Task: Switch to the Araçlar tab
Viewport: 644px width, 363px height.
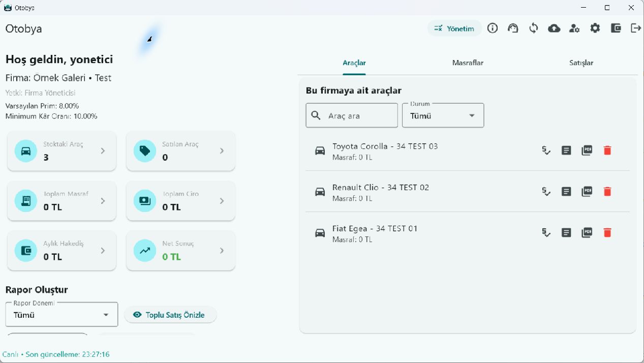Action: point(354,63)
